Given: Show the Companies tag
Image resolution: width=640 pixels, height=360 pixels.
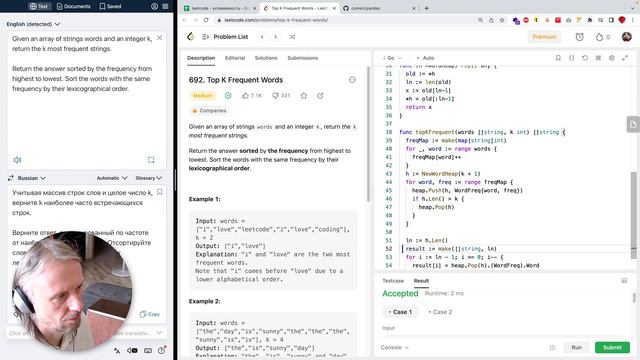Looking at the screenshot, I should tap(209, 111).
